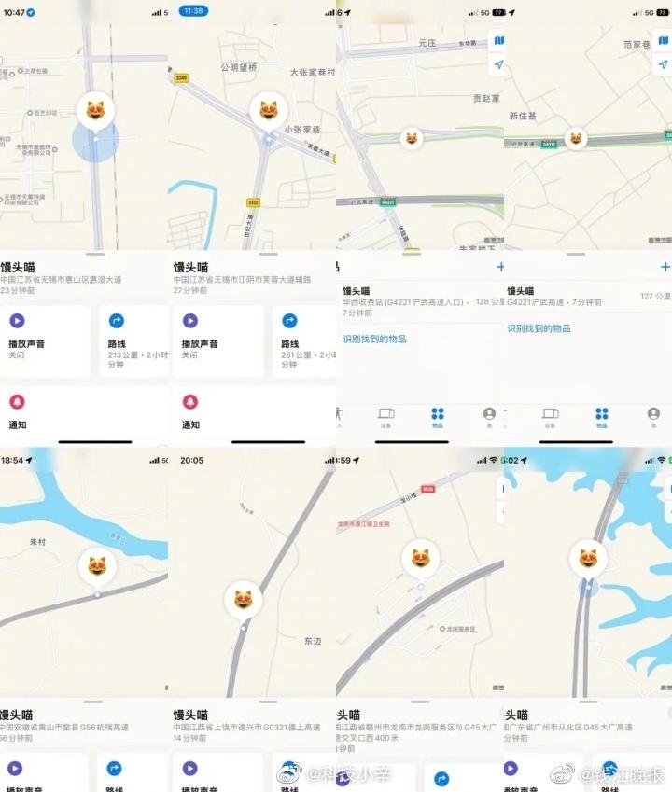
Task: Click 识别找到的物品 link under 127 km item
Action: pos(539,328)
